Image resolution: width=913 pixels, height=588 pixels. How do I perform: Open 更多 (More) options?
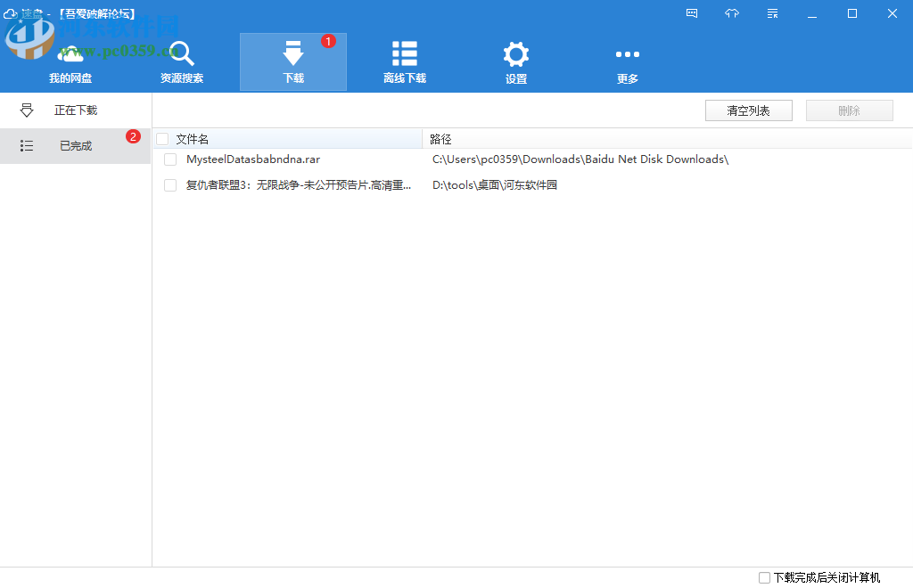(x=627, y=61)
